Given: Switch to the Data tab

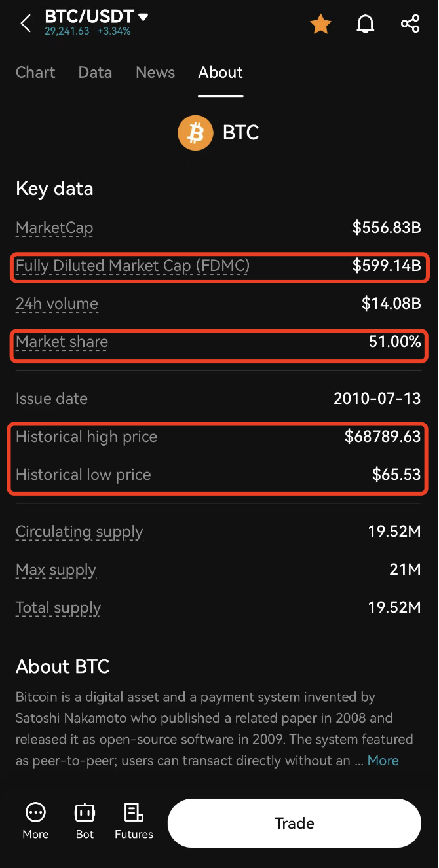Looking at the screenshot, I should click(95, 73).
